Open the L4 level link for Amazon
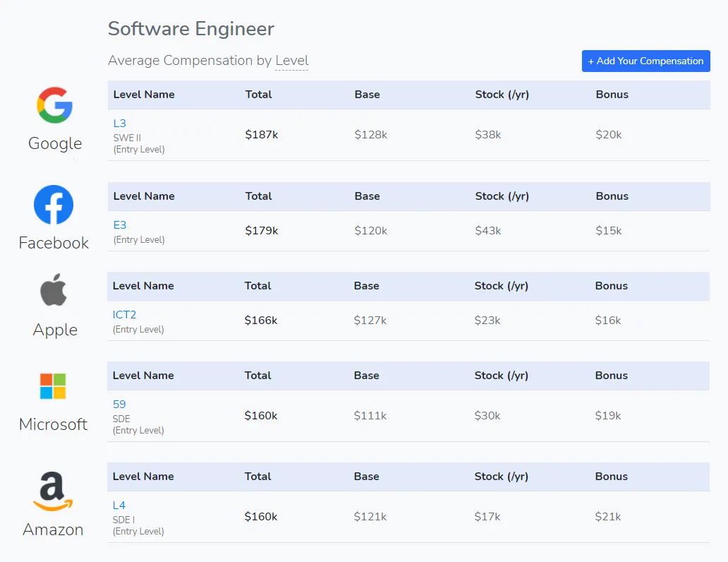The image size is (728, 562). click(x=119, y=506)
